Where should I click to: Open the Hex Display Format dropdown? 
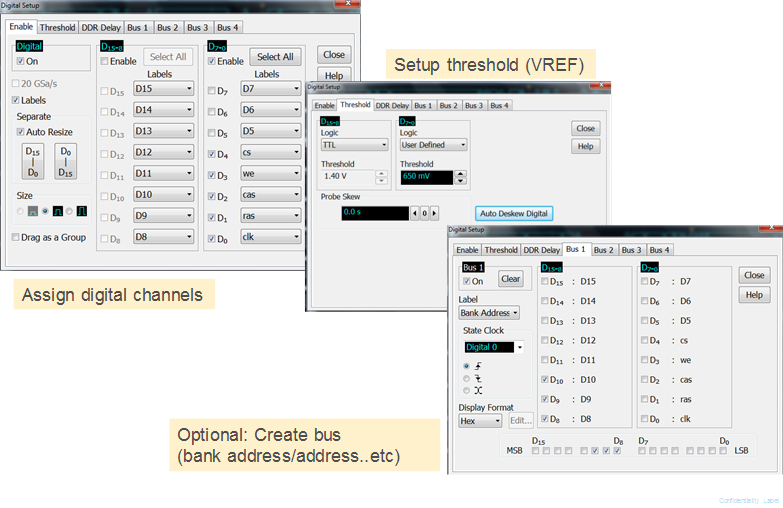pyautogui.click(x=480, y=422)
